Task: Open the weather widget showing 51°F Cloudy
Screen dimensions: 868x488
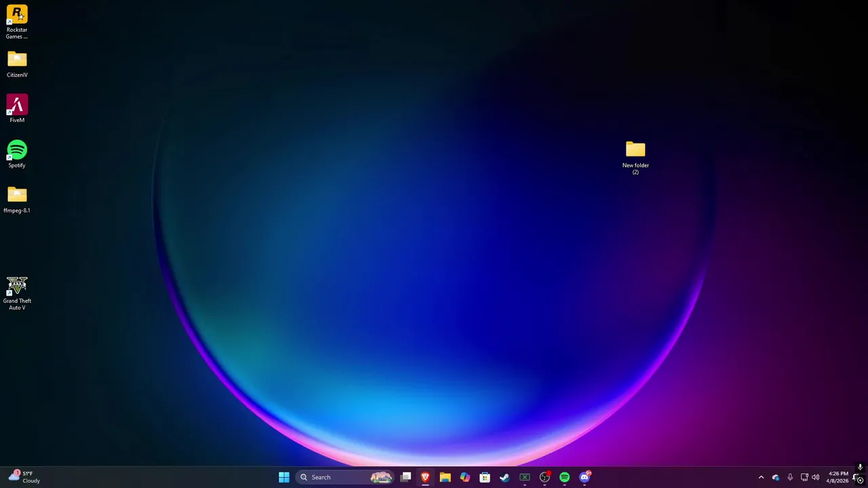Action: coord(24,477)
